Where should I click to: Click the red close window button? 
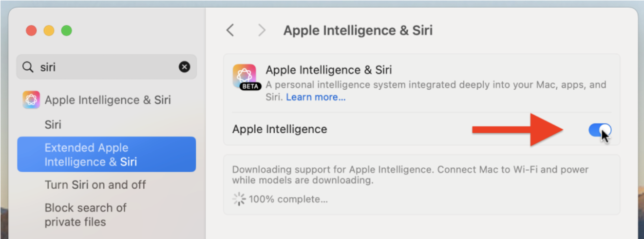(31, 31)
